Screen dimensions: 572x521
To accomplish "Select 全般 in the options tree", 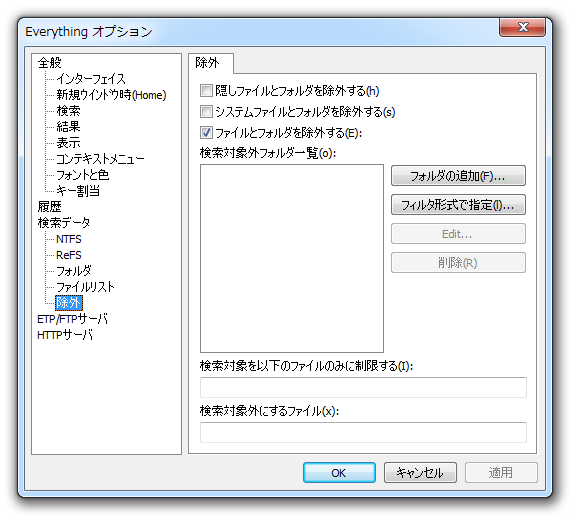I will coord(50,63).
